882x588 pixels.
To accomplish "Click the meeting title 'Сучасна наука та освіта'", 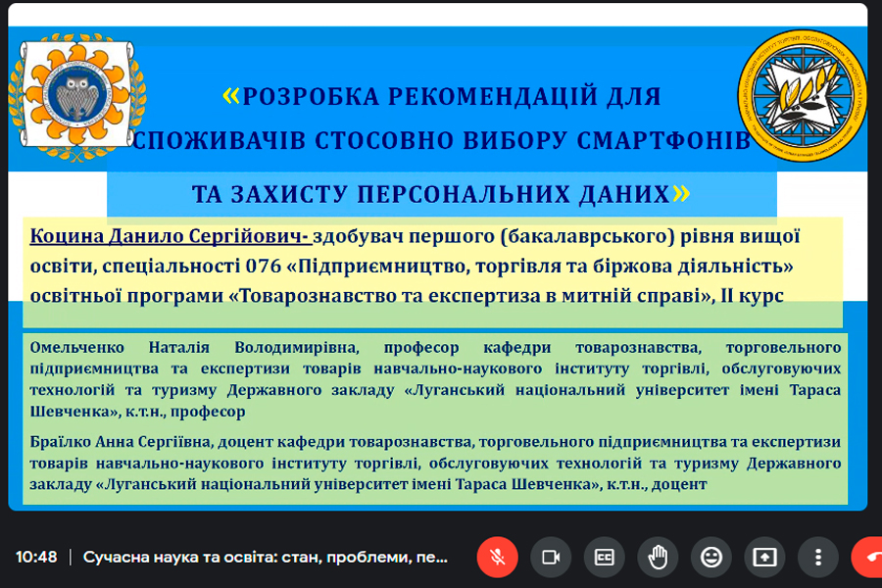I will point(266,557).
